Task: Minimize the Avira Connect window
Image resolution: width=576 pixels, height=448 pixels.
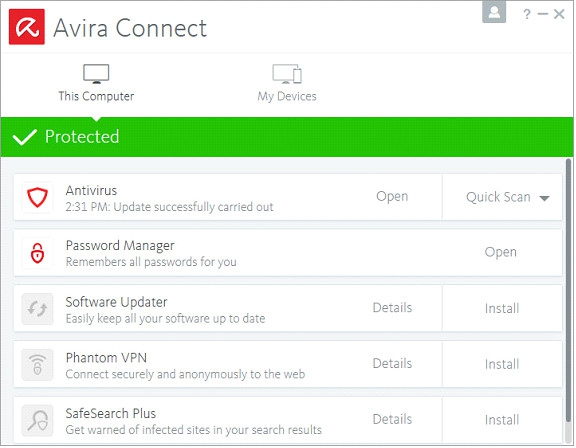Action: click(543, 14)
